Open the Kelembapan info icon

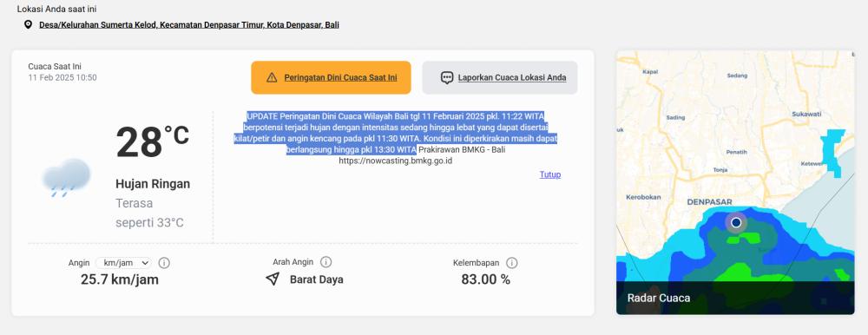pos(512,262)
